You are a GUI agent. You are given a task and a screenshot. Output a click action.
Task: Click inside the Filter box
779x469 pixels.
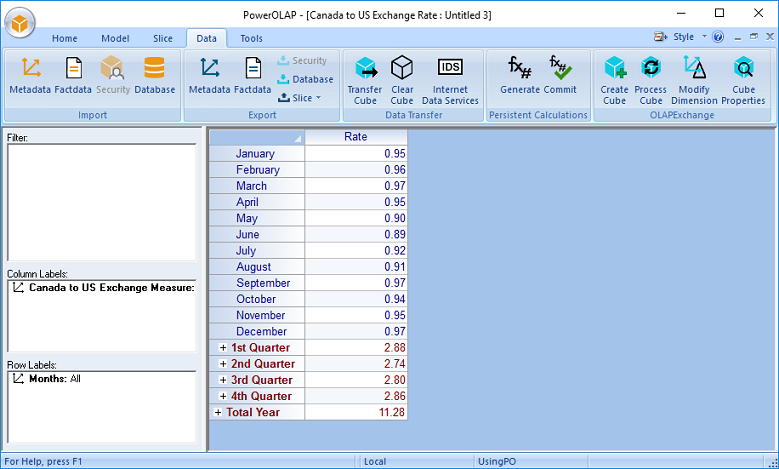point(102,202)
